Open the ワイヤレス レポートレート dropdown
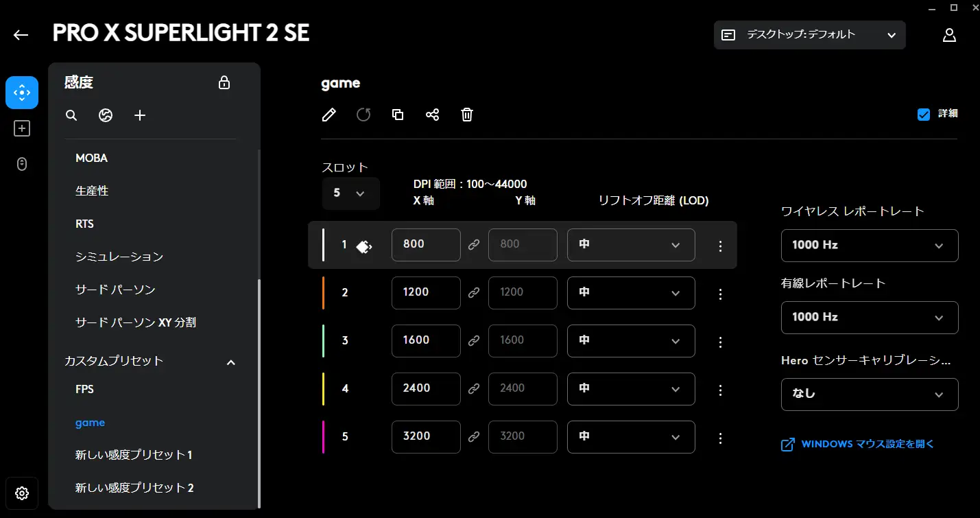The width and height of the screenshot is (980, 518). pos(869,245)
